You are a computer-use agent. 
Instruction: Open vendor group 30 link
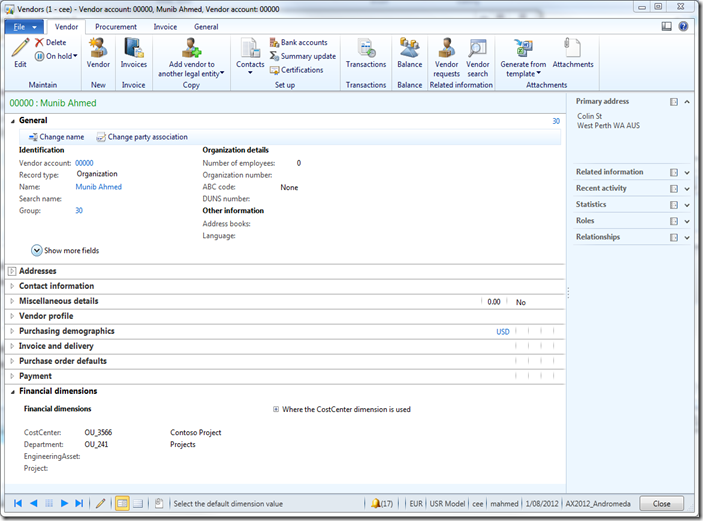(x=79, y=211)
